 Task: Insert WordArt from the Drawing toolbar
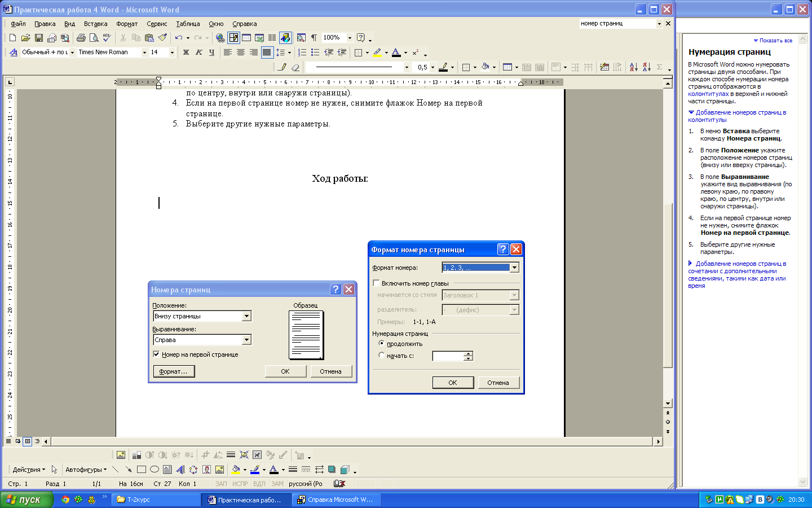tap(180, 470)
